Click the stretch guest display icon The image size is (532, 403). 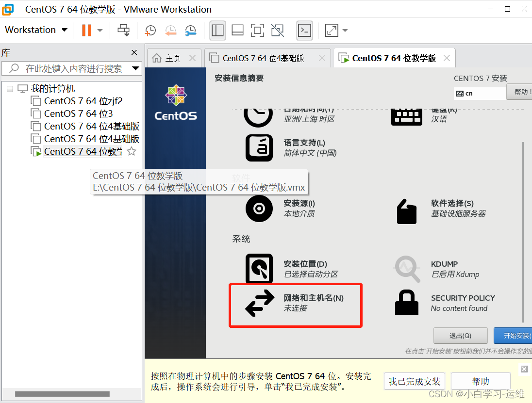tap(332, 30)
